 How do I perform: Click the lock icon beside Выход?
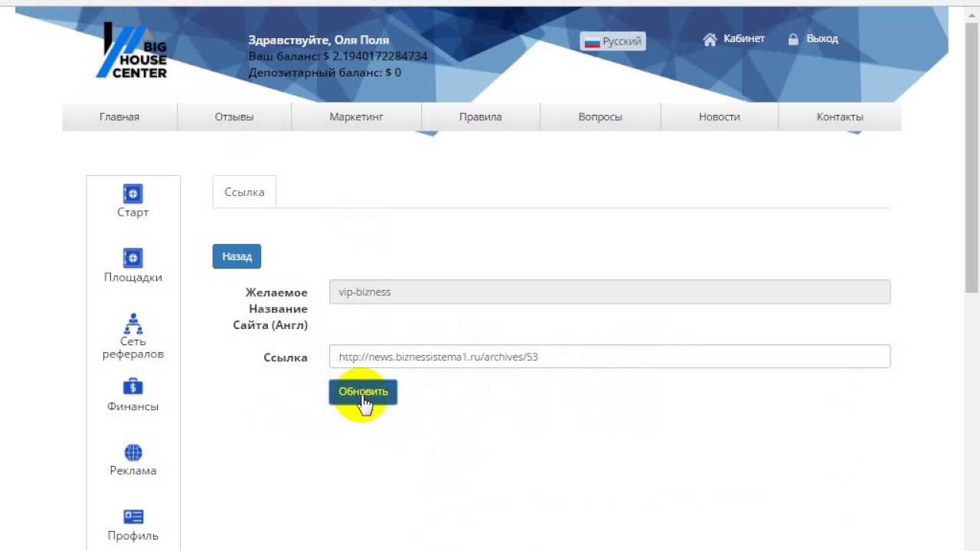(793, 39)
